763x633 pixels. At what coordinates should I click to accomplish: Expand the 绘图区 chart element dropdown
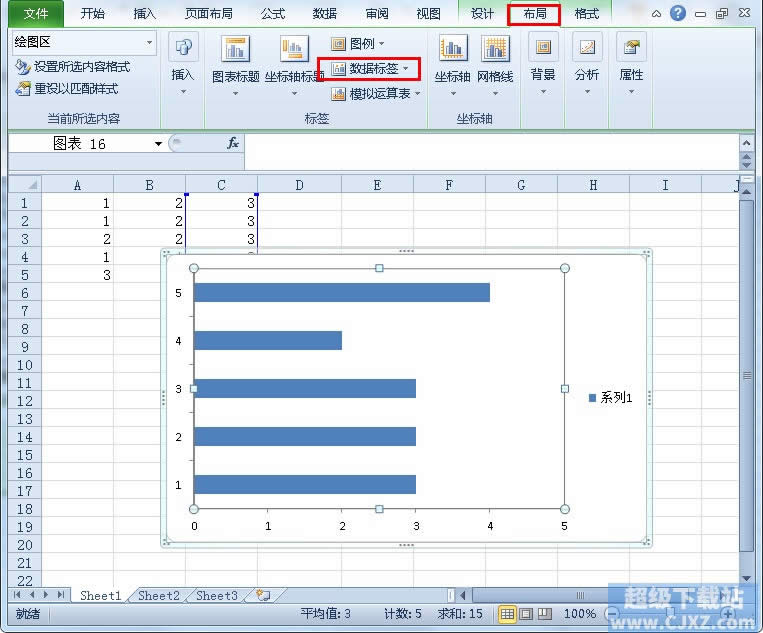(x=150, y=42)
